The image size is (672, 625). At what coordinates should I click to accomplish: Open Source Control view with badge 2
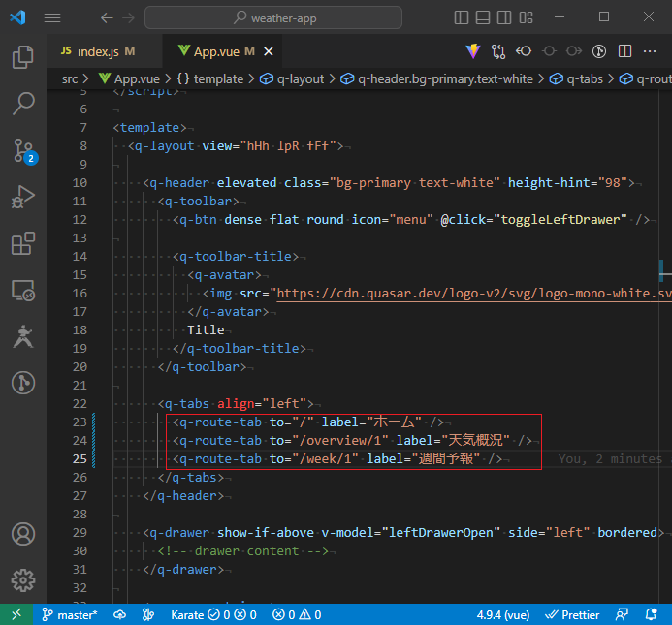tap(23, 151)
